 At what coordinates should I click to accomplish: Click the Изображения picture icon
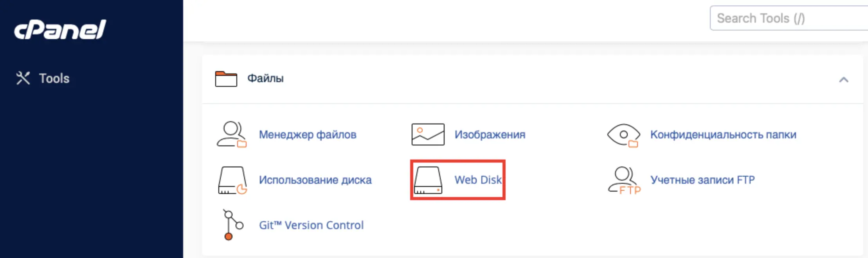tap(428, 134)
